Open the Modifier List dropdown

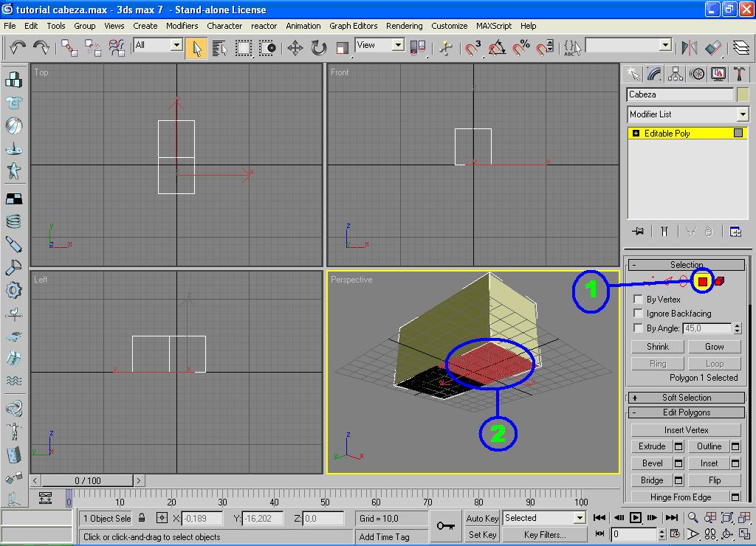(743, 114)
